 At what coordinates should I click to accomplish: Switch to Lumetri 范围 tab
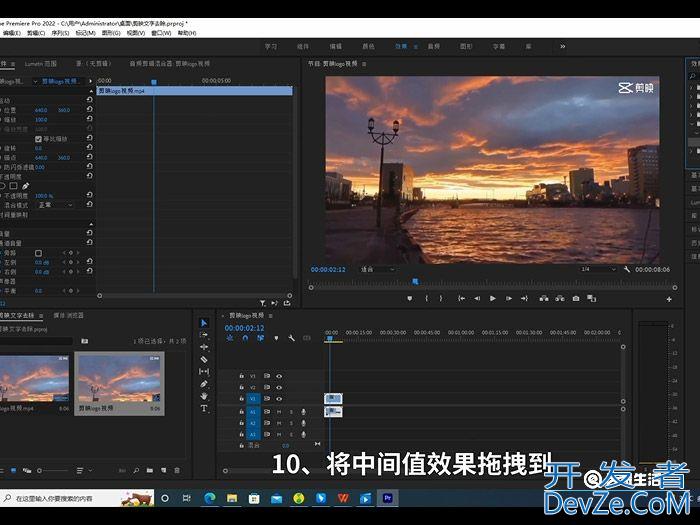[x=41, y=64]
